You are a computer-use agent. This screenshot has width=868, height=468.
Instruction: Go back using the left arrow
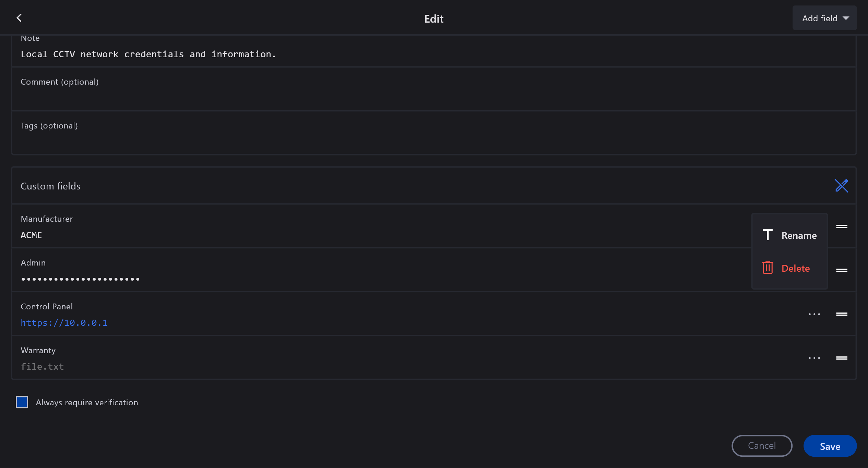(x=19, y=18)
